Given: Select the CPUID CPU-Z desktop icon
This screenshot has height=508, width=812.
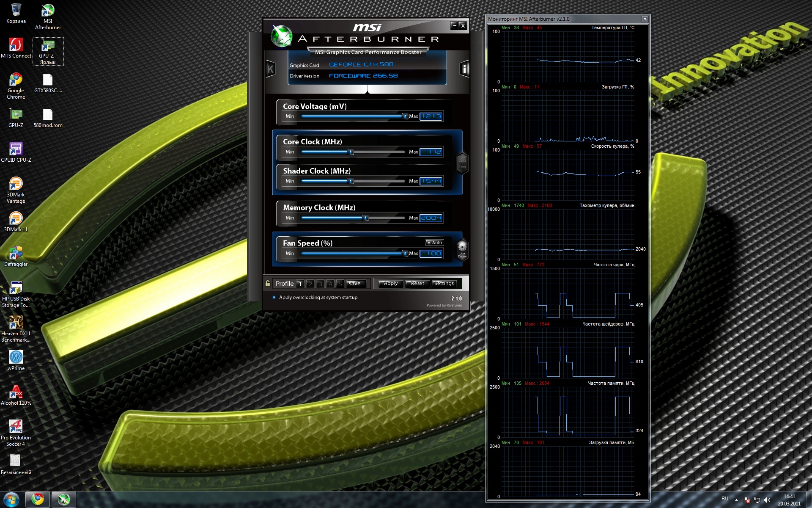Looking at the screenshot, I should pos(16,152).
